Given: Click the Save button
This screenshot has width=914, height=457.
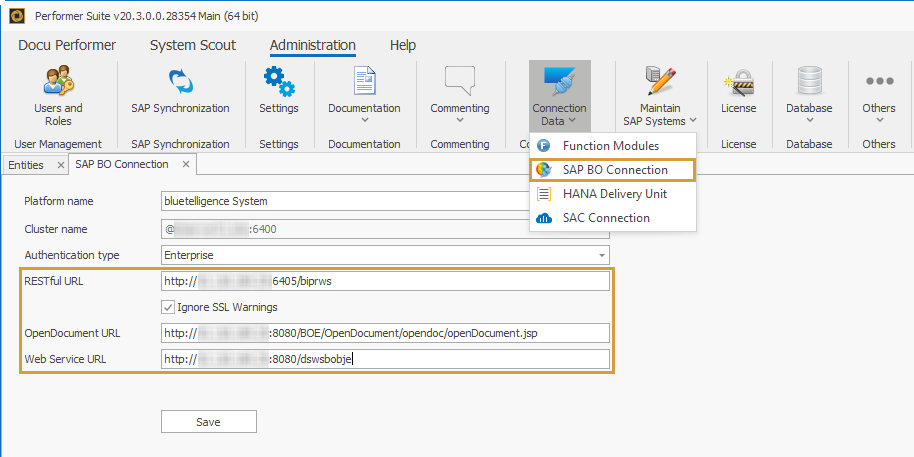Looking at the screenshot, I should coord(208,422).
